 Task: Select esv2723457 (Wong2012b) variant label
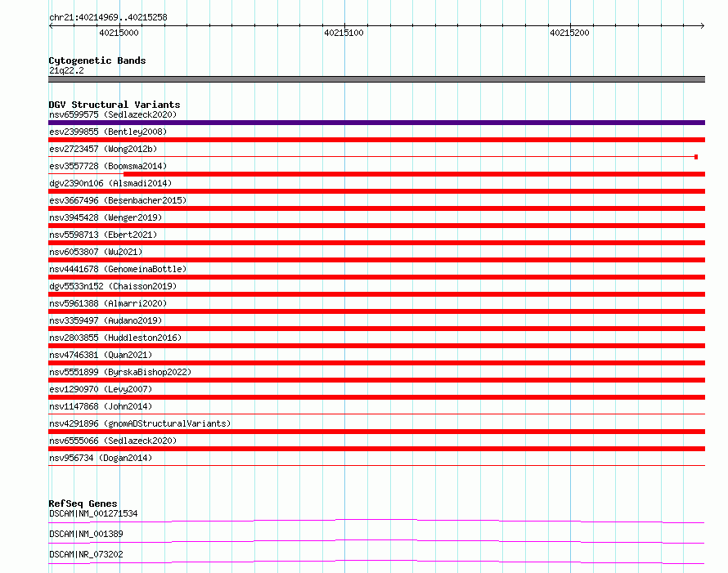[103, 149]
